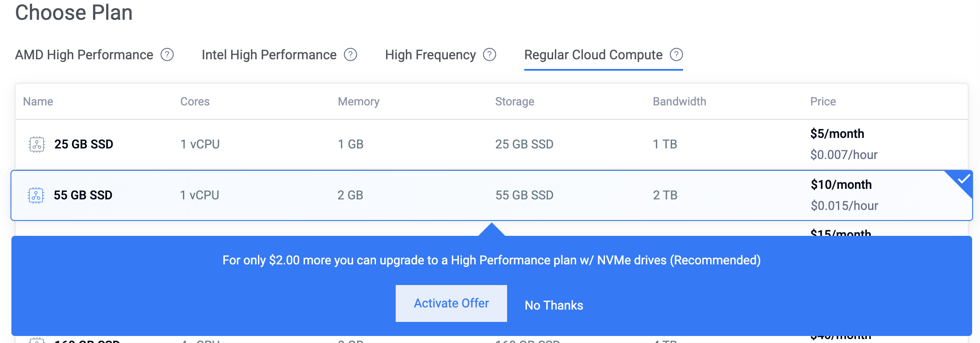Click the $10/month price on selected plan
Image resolution: width=980 pixels, height=343 pixels.
841,184
